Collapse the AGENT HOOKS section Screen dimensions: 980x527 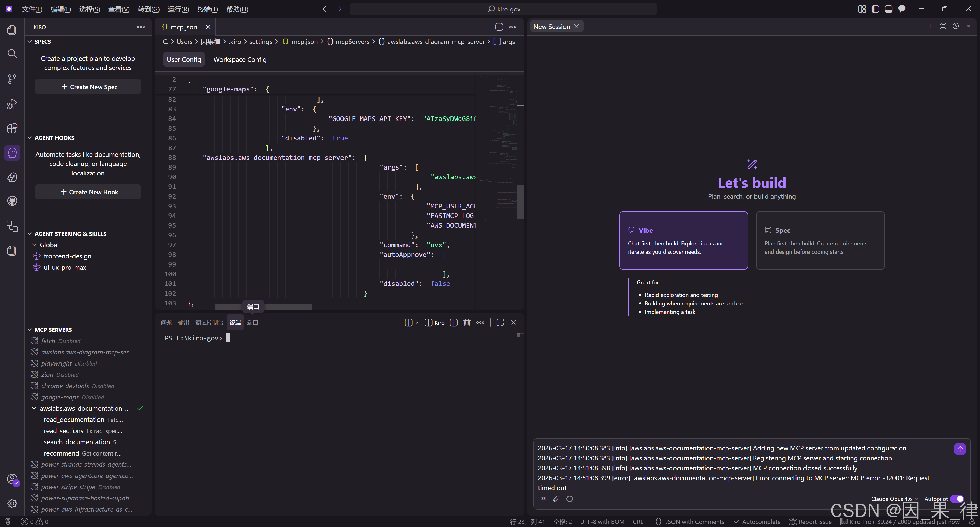pyautogui.click(x=30, y=138)
